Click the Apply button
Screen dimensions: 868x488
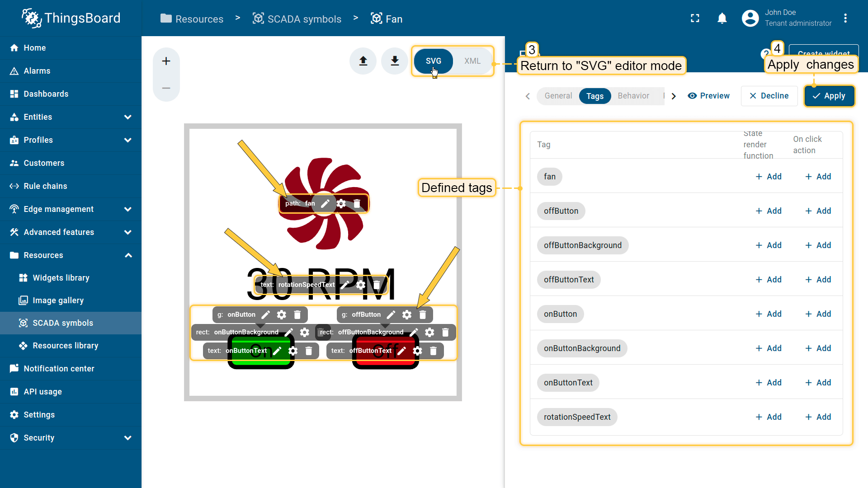click(x=829, y=96)
